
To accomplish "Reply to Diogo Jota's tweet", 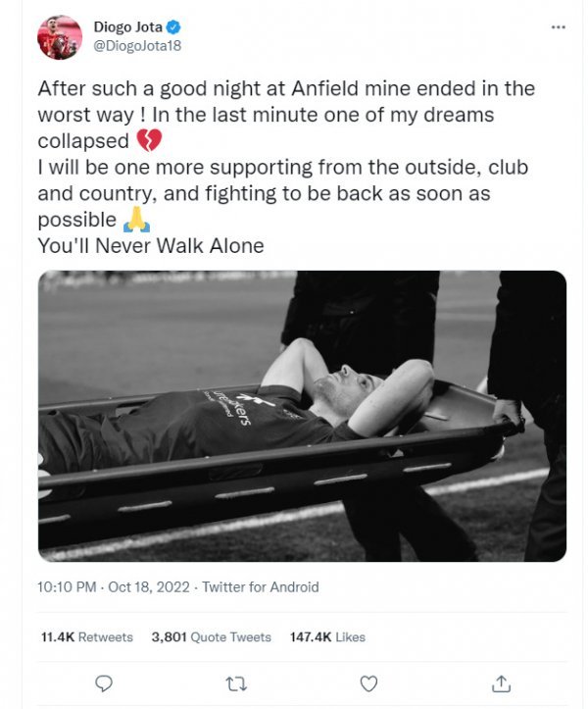I will tap(104, 683).
